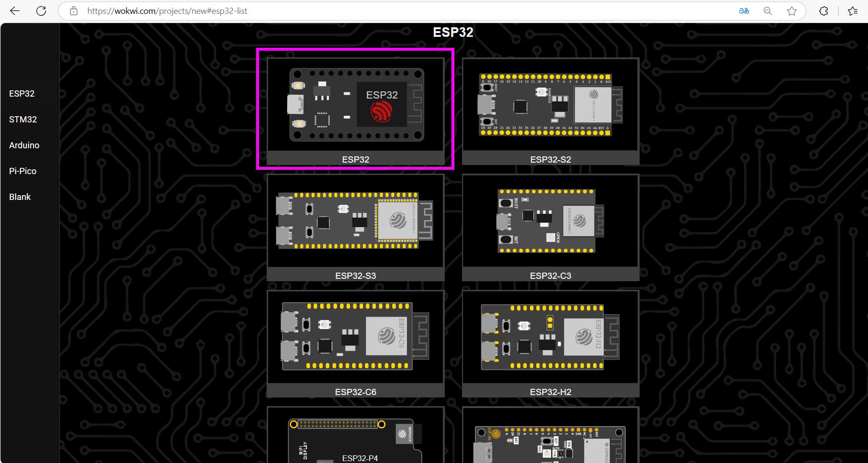Click the ESP32 page heading
Screen dimensions: 868x463
(453, 32)
